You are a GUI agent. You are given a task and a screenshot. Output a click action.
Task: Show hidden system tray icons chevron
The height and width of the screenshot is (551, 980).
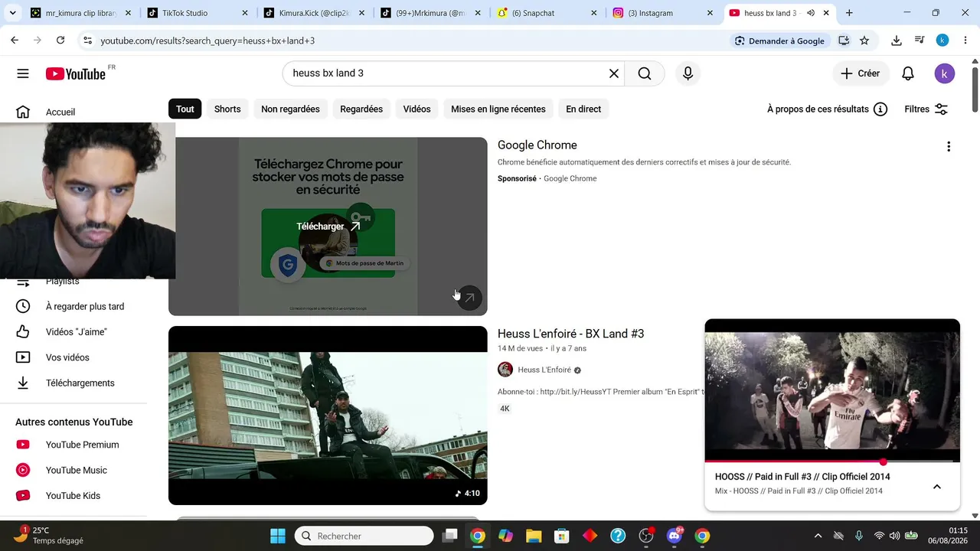coord(818,536)
